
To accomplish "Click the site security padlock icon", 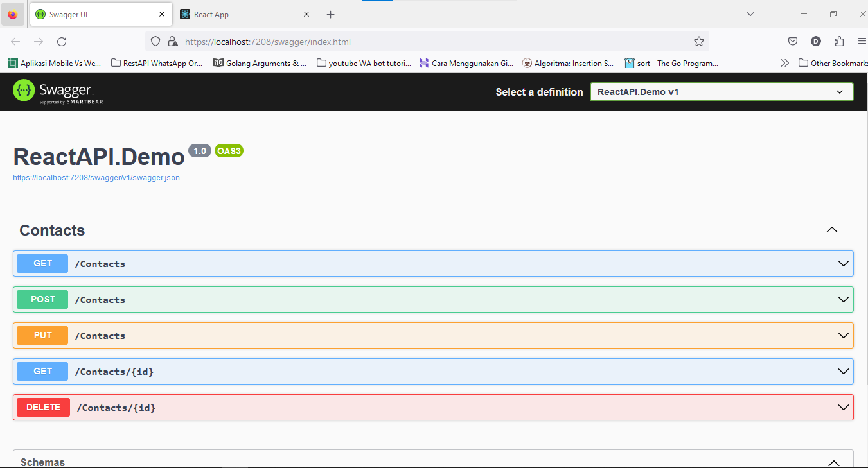I will (x=172, y=42).
